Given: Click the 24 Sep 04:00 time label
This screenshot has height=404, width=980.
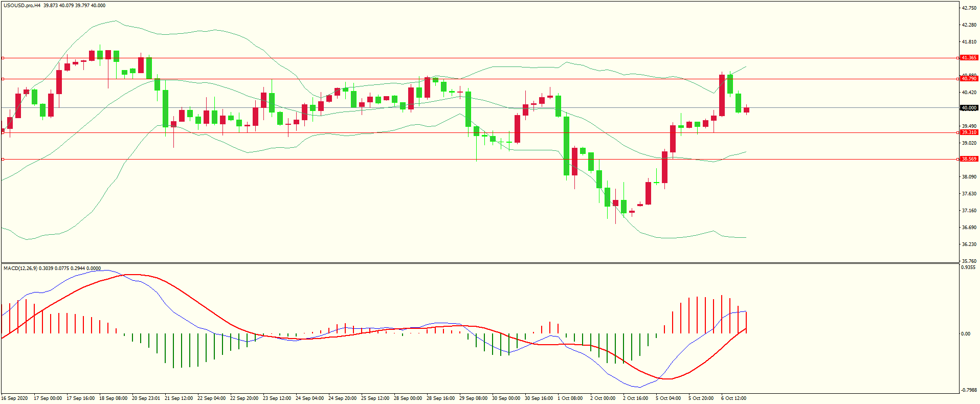Looking at the screenshot, I should [x=309, y=398].
